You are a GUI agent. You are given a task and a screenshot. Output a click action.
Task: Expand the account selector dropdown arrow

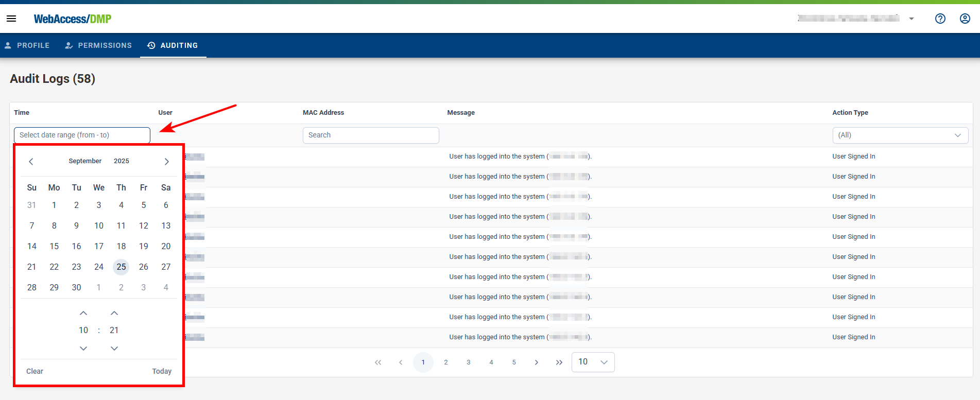(911, 19)
